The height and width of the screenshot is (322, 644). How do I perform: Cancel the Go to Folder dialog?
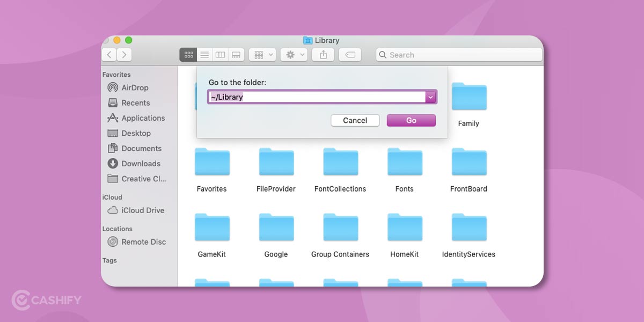[x=355, y=120]
